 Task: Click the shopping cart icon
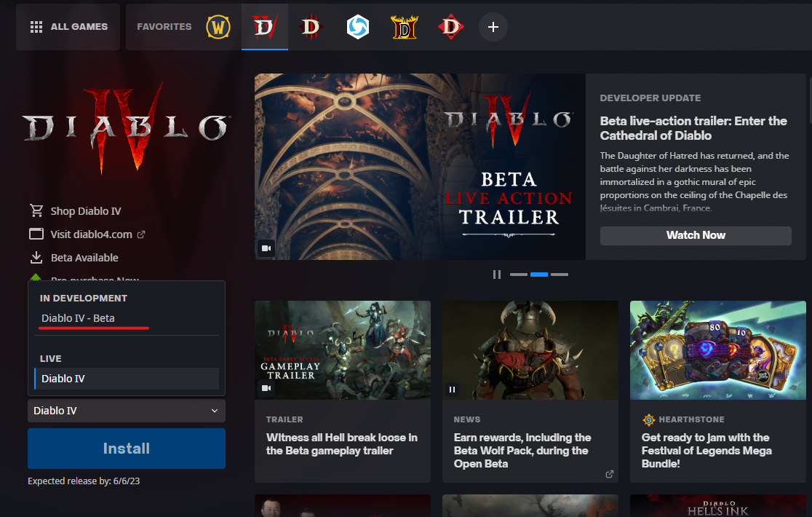click(36, 210)
